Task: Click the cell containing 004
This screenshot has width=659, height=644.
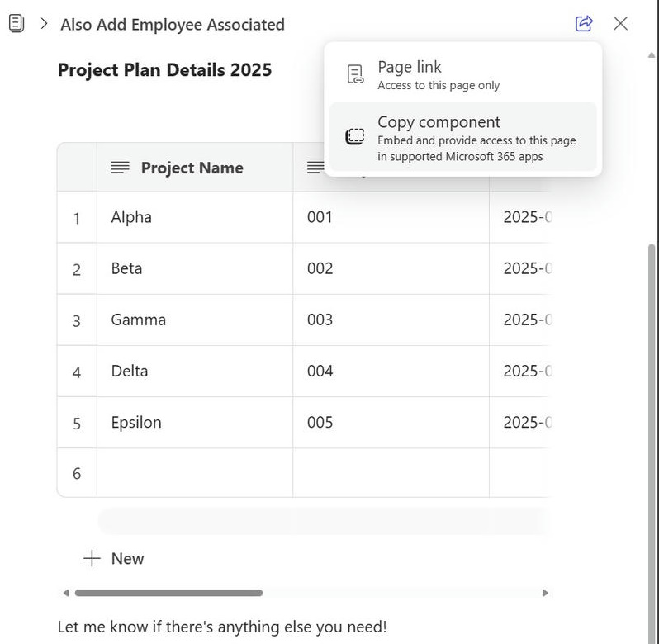Action: coord(390,371)
